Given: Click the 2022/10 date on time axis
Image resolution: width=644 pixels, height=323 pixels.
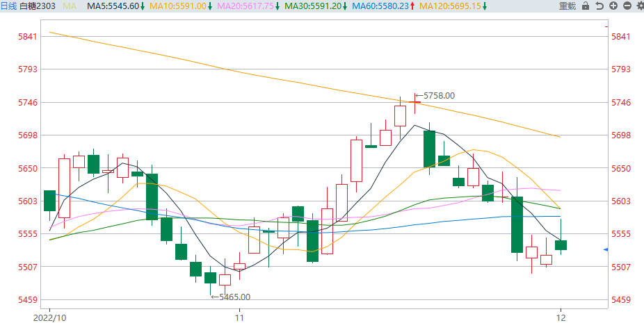Looking at the screenshot, I should tap(50, 317).
